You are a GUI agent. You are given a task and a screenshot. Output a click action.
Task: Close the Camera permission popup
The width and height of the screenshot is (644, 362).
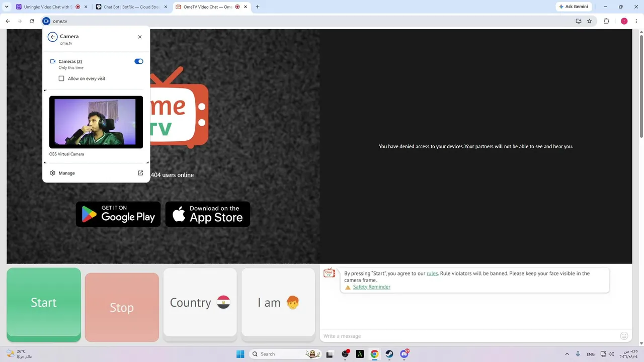(x=140, y=37)
